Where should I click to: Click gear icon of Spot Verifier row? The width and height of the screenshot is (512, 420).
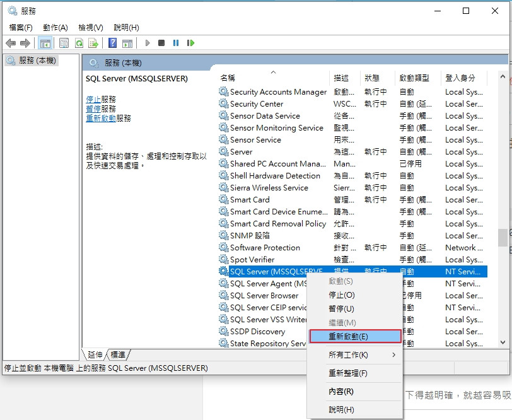coord(224,259)
